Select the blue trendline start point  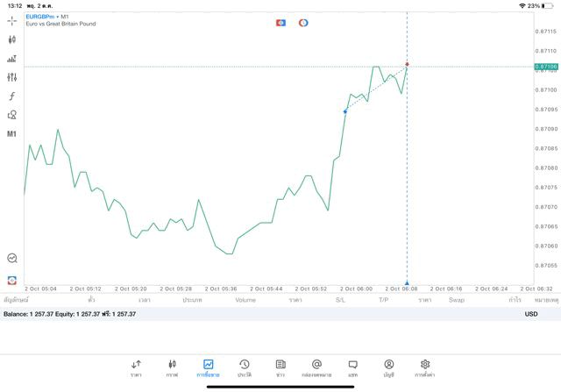pos(345,111)
